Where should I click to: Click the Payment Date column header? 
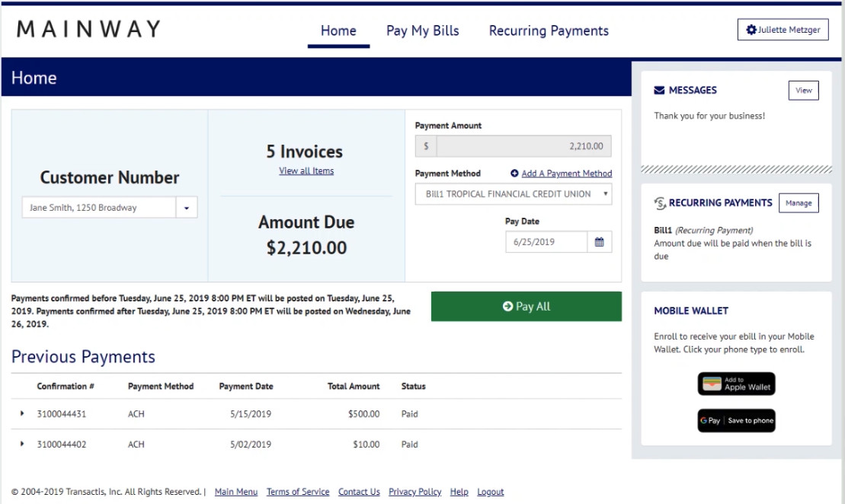[x=246, y=386]
